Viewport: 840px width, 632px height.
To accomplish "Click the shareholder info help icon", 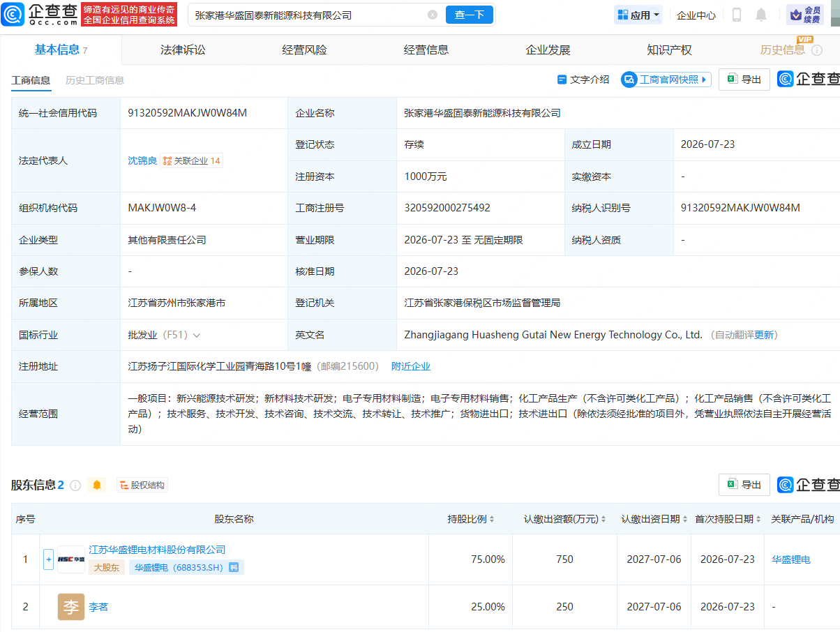I will [75, 485].
